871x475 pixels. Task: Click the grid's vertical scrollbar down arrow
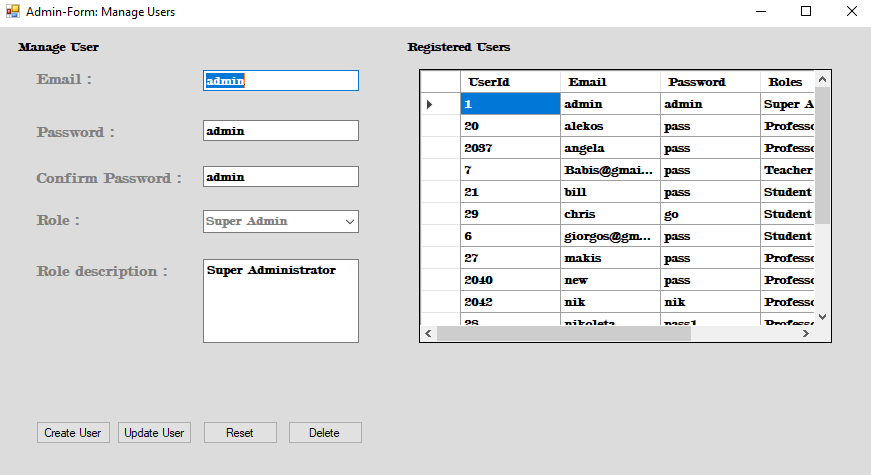point(823,317)
